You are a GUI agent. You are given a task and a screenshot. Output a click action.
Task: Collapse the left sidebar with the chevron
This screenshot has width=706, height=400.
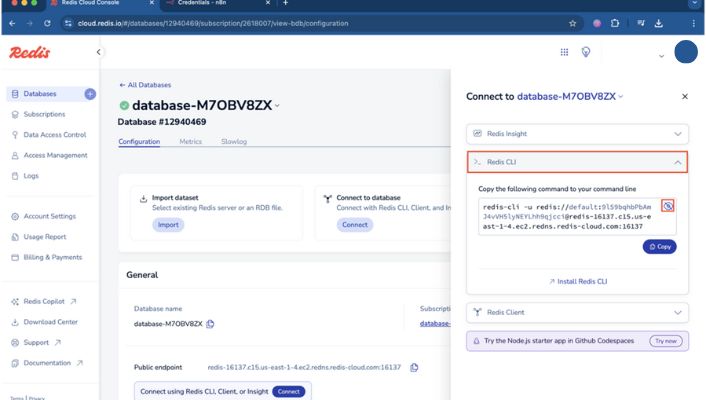point(98,52)
